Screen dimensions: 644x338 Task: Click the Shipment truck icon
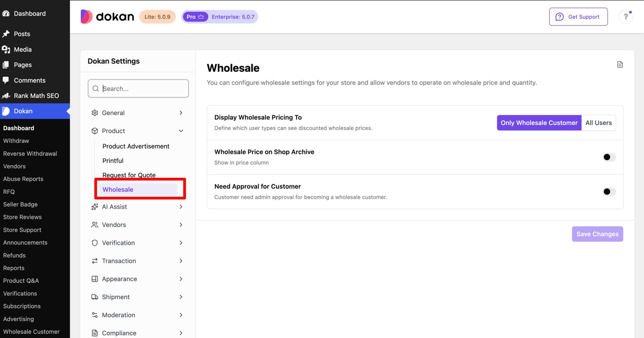pyautogui.click(x=95, y=297)
